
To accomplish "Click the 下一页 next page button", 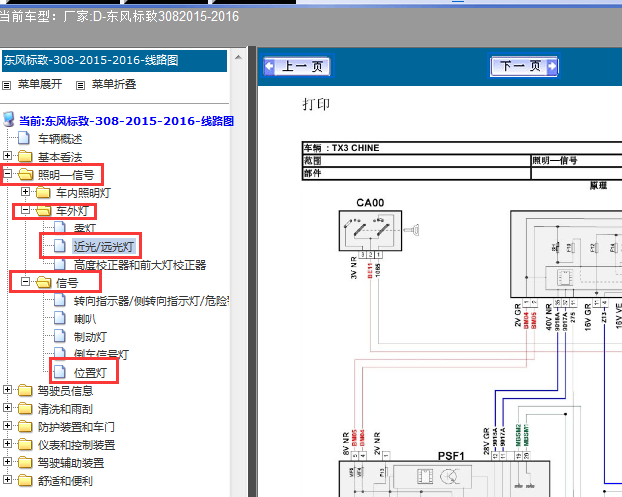I will 524,66.
